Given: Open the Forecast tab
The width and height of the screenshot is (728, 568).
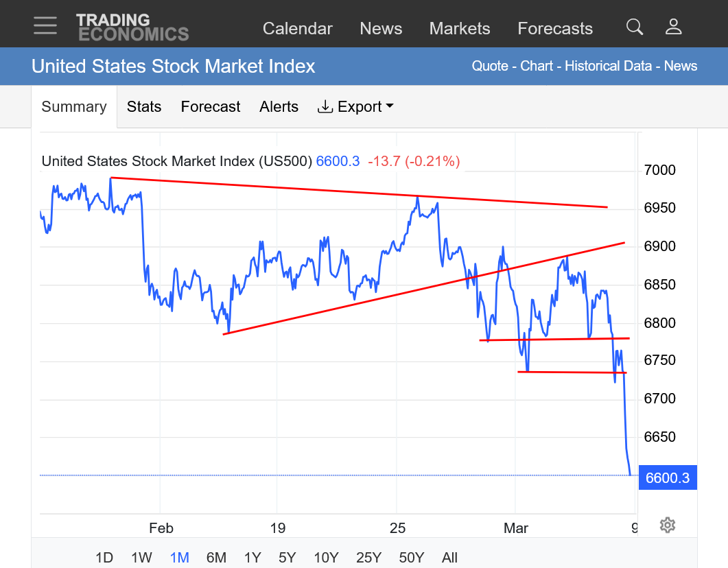Looking at the screenshot, I should coord(210,107).
